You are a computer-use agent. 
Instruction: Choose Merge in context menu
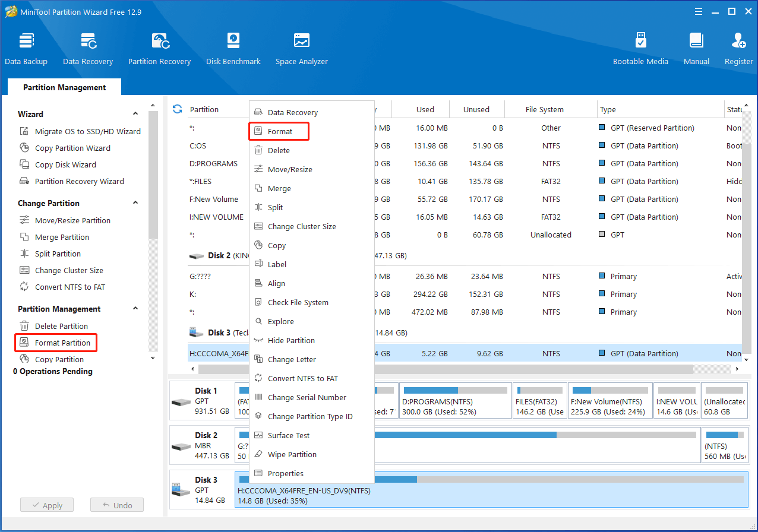click(311, 188)
